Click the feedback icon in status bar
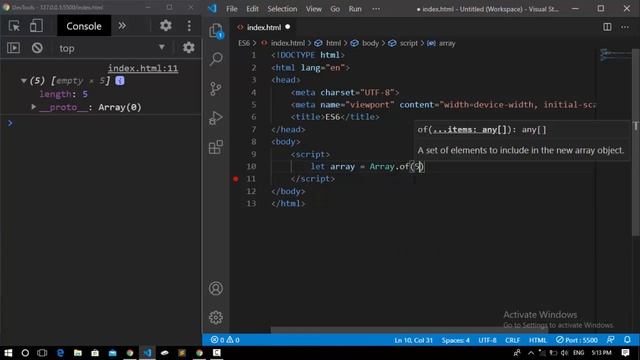This screenshot has width=640, height=360. point(611,340)
